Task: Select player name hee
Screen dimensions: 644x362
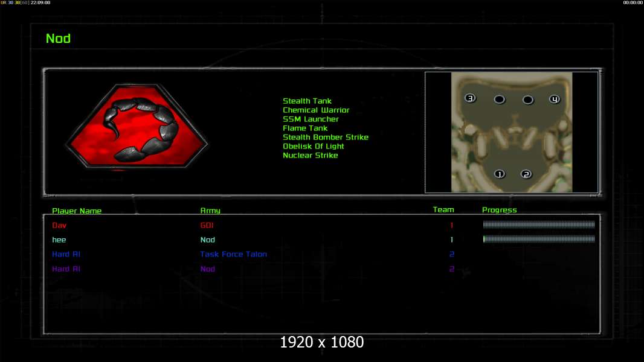Action: pos(59,240)
